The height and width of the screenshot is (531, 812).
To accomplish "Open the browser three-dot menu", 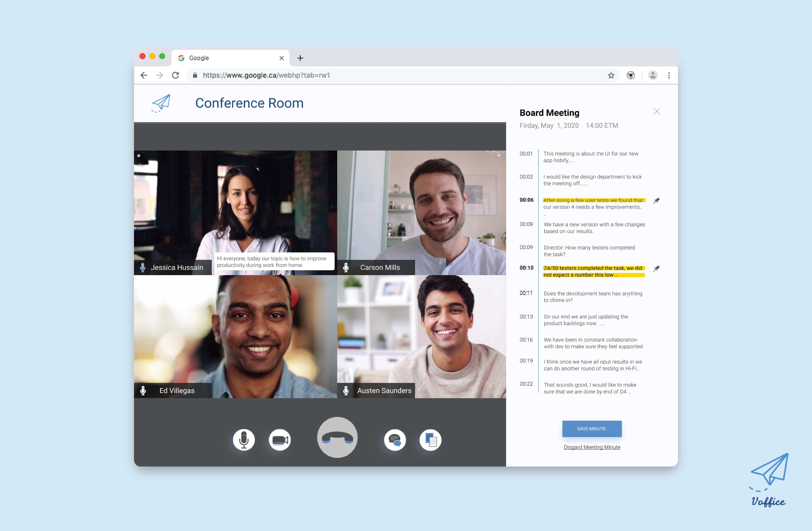I will (x=669, y=75).
